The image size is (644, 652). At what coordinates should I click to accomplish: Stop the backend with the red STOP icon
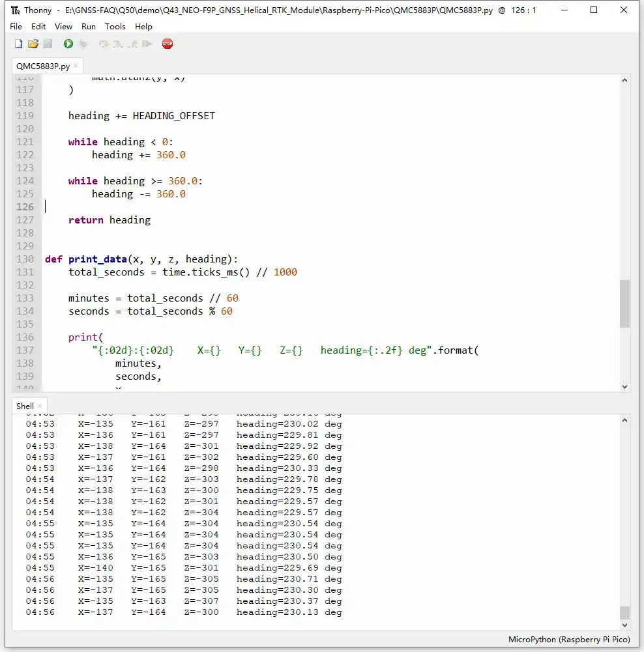pyautogui.click(x=168, y=44)
